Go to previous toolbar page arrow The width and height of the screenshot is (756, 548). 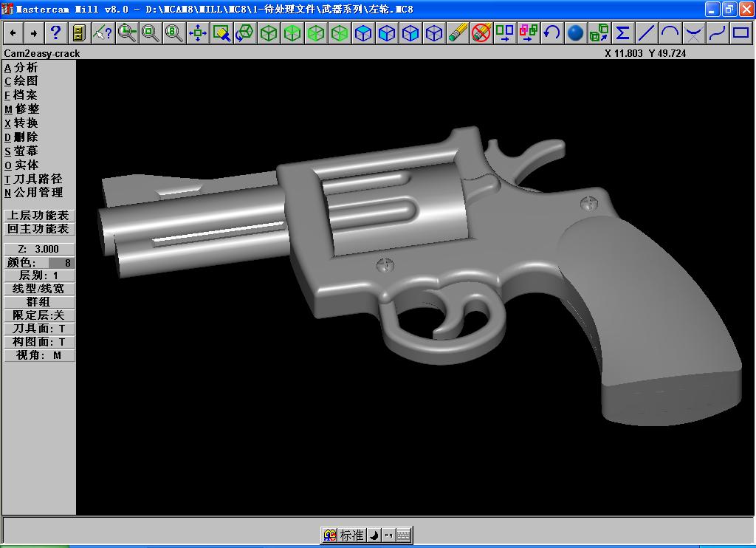pos(13,33)
